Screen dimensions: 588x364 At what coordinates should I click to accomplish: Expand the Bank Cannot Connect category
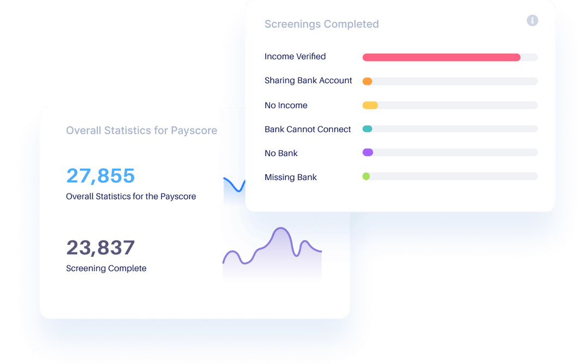[308, 129]
